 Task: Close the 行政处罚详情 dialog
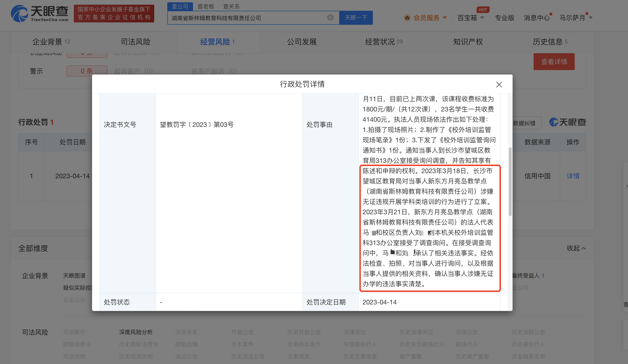499,85
